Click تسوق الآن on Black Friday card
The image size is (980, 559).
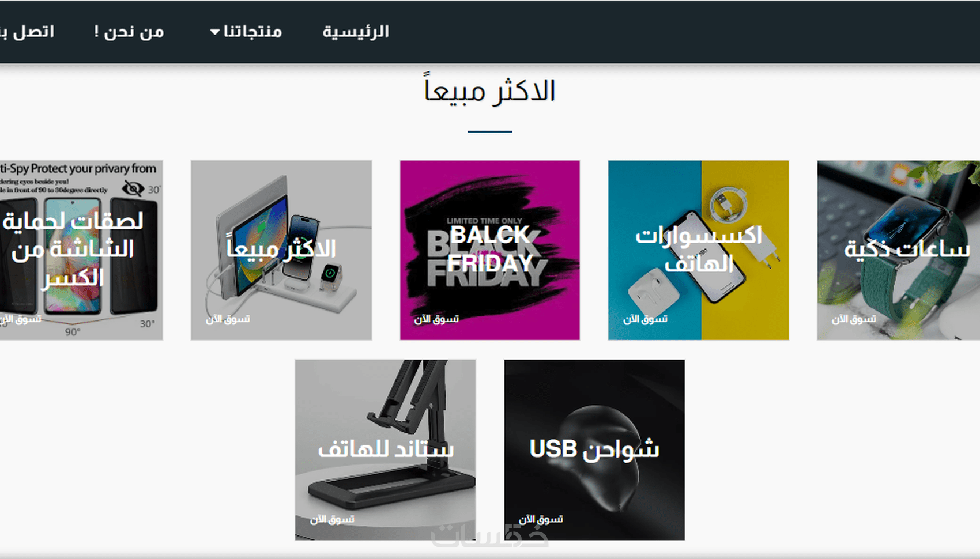436,319
